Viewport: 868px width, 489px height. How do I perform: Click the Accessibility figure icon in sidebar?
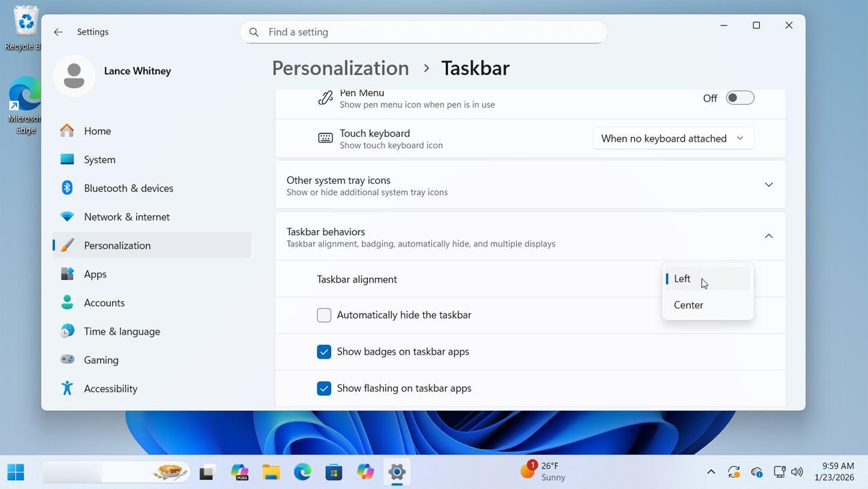click(x=67, y=388)
